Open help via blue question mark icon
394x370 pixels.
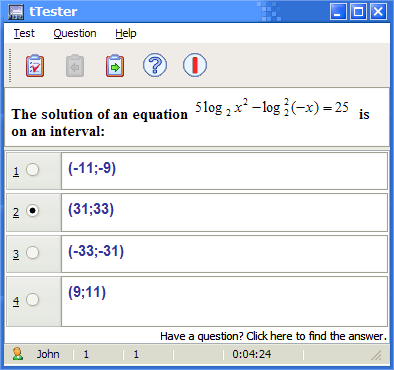[x=155, y=65]
